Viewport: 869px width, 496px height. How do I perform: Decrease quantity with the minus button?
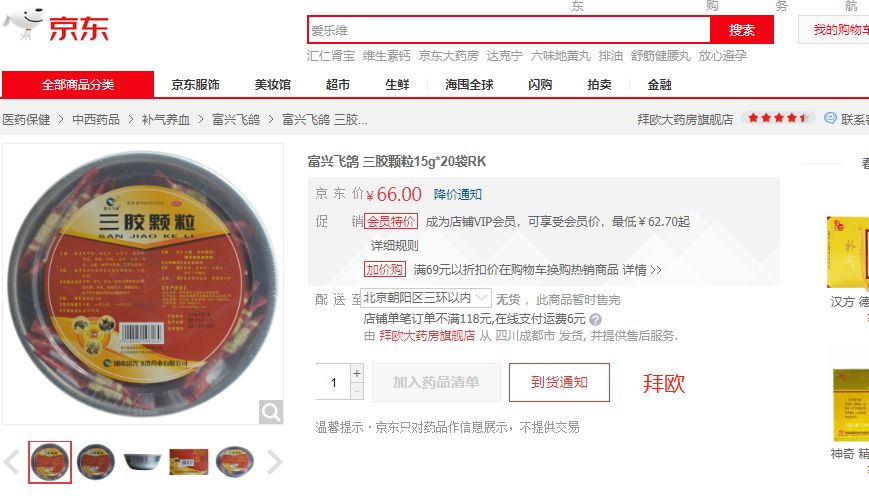coord(357,391)
